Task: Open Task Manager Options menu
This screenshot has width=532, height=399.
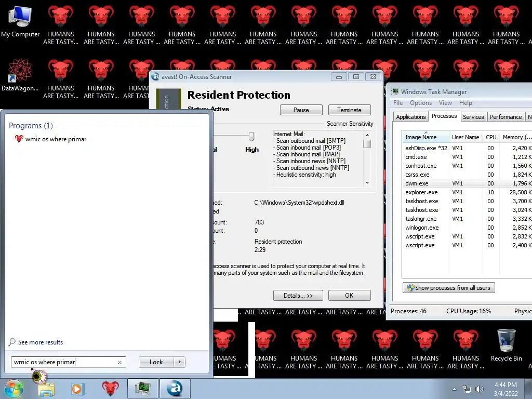Action: click(421, 103)
